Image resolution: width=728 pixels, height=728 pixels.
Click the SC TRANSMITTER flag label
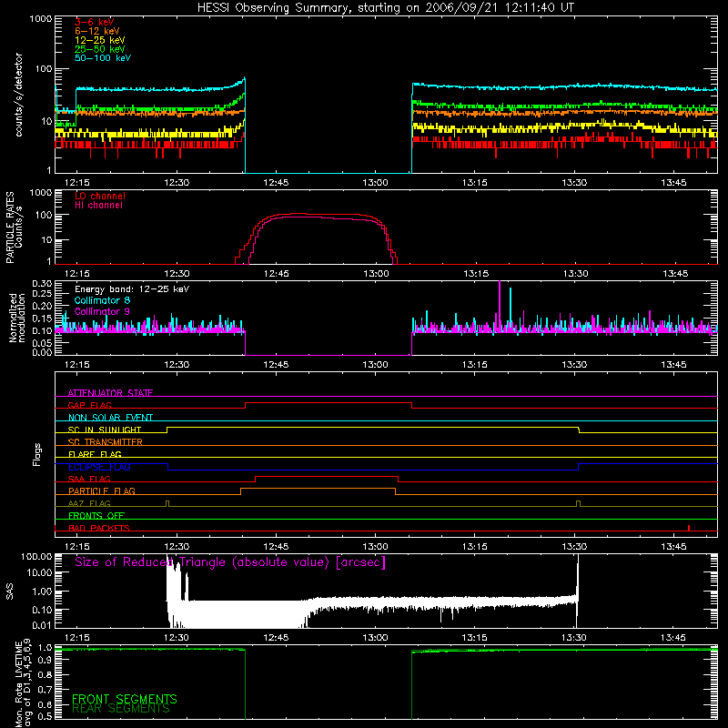coord(105,442)
